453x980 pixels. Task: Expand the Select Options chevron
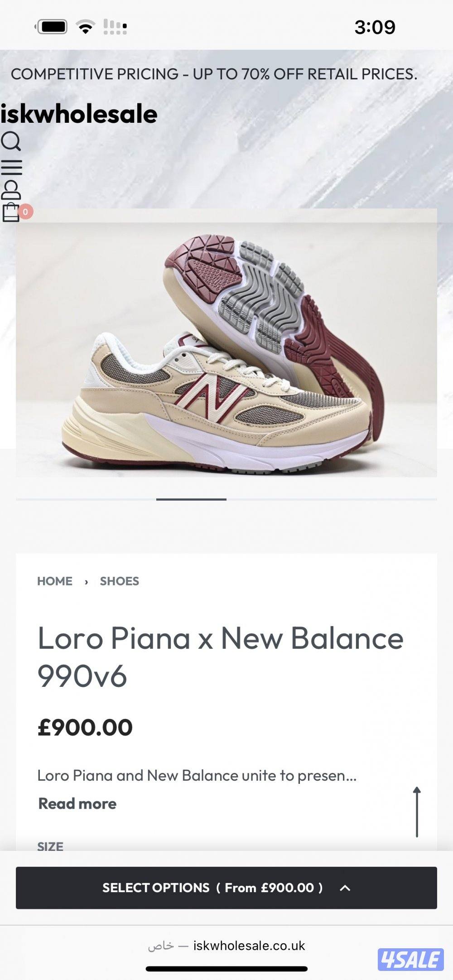coord(345,888)
